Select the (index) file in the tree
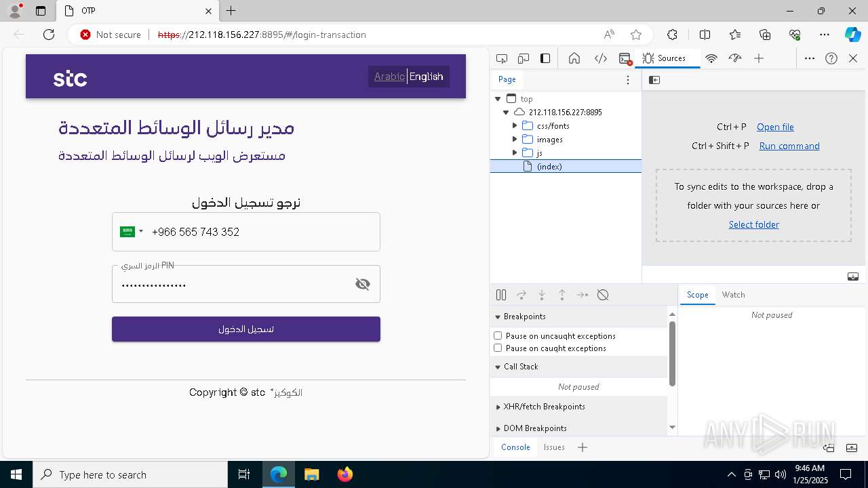 point(566,167)
